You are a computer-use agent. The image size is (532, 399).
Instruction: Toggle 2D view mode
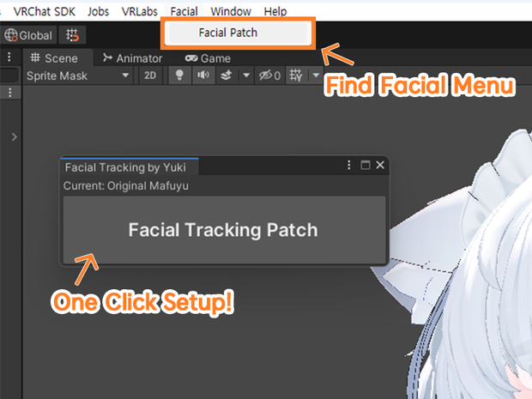pyautogui.click(x=150, y=76)
